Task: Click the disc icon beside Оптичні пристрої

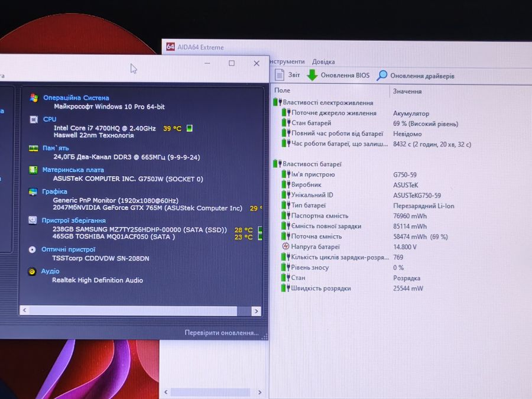Action: click(33, 249)
